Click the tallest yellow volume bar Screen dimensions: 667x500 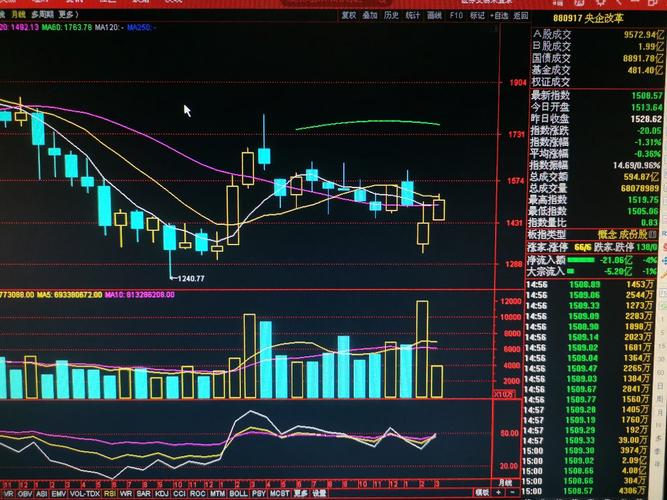(422, 349)
